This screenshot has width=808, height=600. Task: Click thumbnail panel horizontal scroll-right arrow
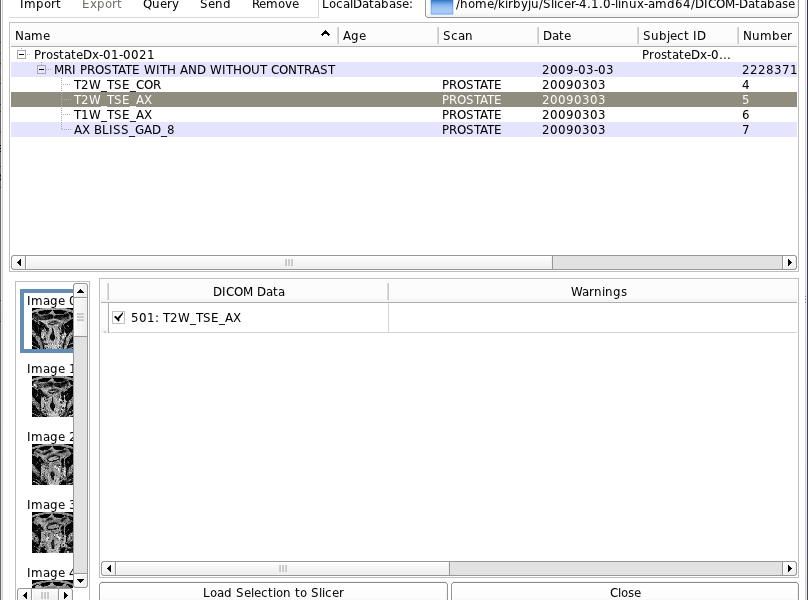pos(65,595)
